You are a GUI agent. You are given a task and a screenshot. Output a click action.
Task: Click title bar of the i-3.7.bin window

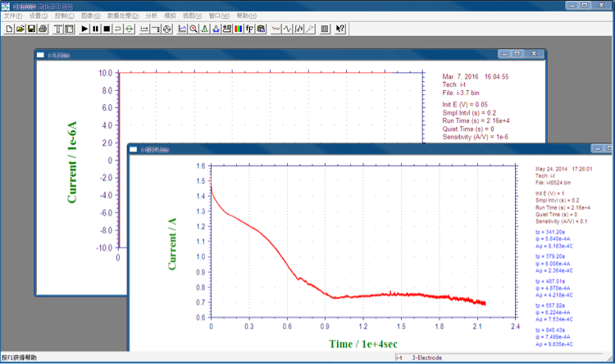click(x=246, y=54)
